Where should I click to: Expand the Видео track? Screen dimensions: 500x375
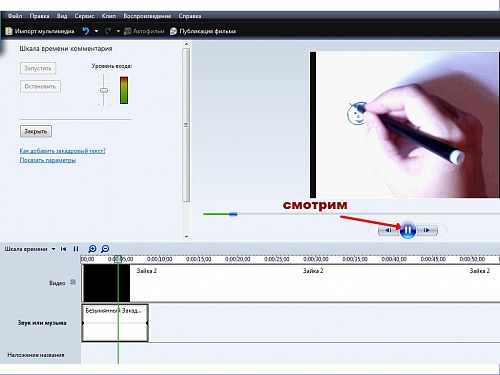pyautogui.click(x=73, y=282)
